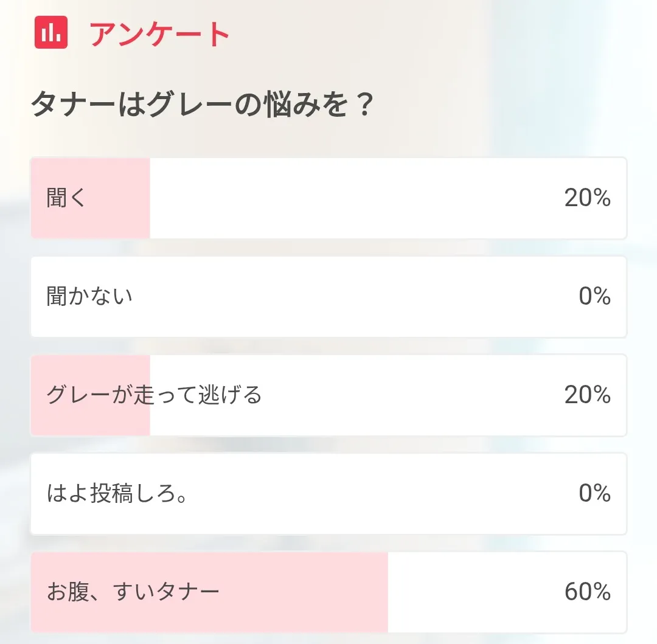The image size is (657, 644).
Task: Click the 20% value beside グレーが走って逃げる
Action: click(x=587, y=395)
